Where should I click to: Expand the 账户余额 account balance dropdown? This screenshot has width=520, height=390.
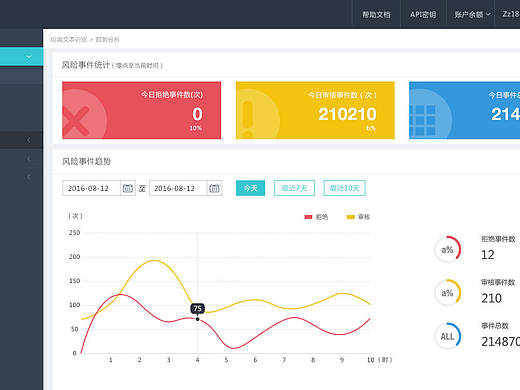pyautogui.click(x=473, y=15)
